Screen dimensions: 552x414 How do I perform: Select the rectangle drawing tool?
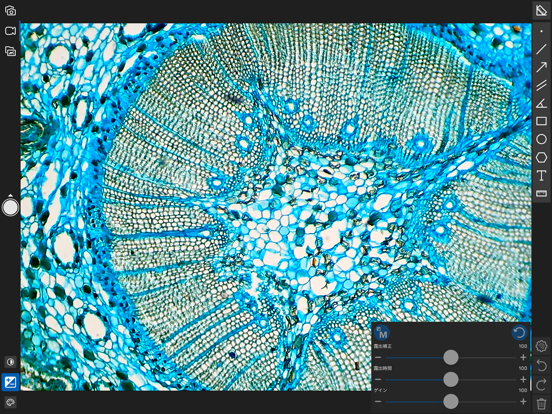click(x=541, y=121)
